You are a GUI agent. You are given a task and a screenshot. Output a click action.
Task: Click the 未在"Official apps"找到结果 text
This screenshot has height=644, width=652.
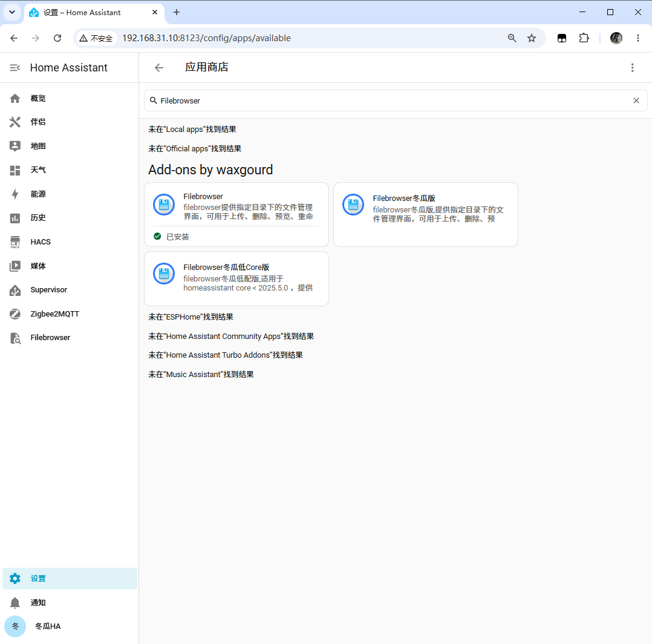coord(195,148)
